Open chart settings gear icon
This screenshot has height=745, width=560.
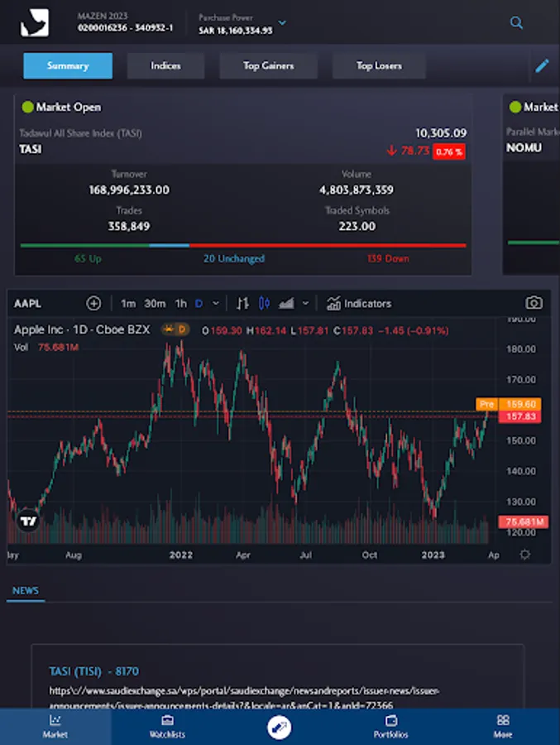(525, 555)
